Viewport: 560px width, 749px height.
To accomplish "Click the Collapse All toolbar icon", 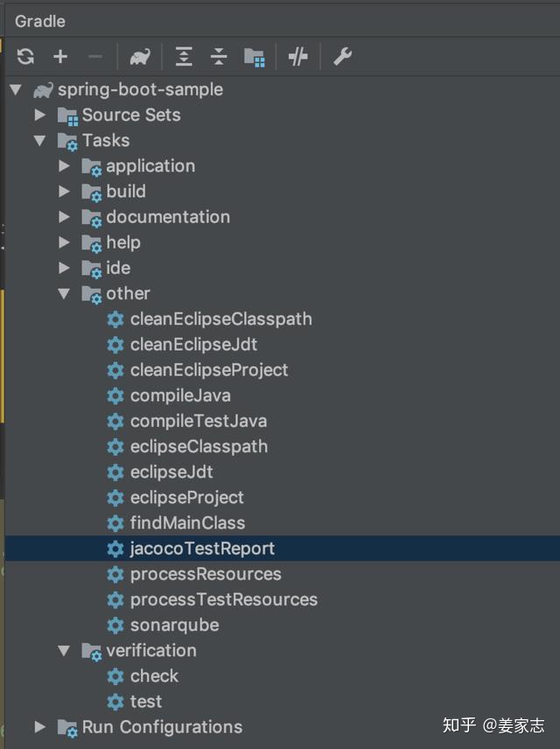I will (x=219, y=57).
